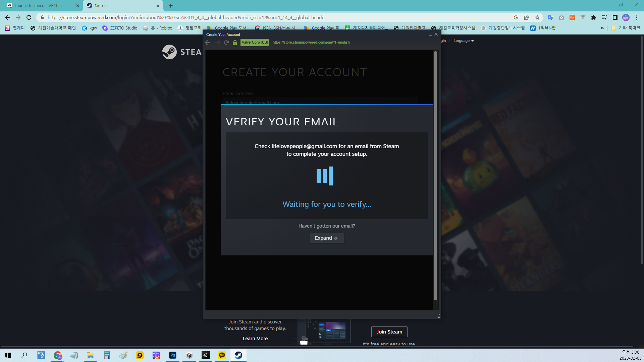Screen dimensions: 644x362
Task: Click the Steam client back arrow icon
Action: click(x=208, y=43)
